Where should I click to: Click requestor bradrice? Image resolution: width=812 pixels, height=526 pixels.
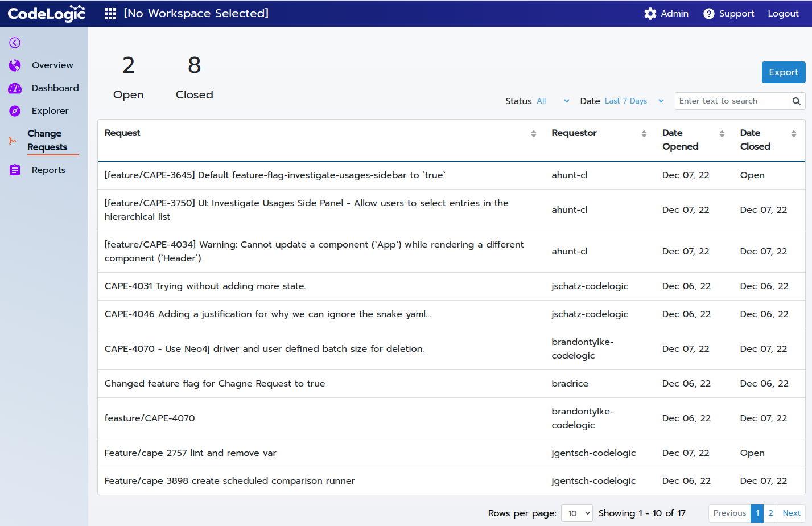[570, 384]
